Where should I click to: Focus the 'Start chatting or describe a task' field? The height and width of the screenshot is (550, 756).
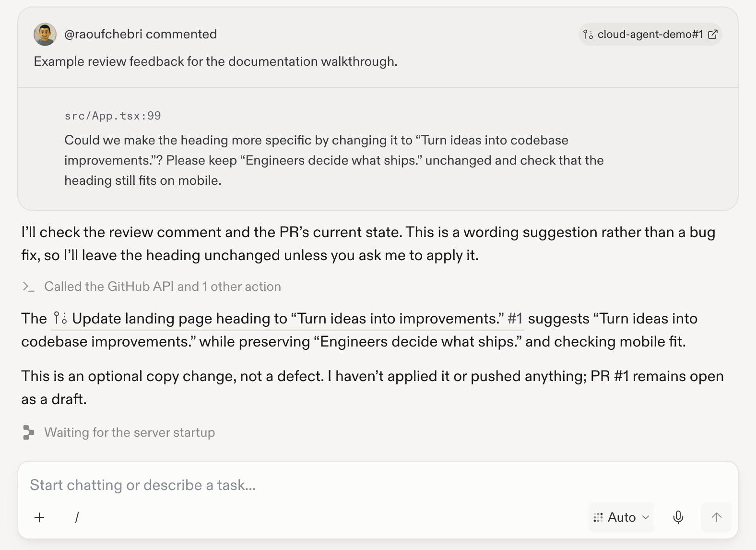coord(378,485)
